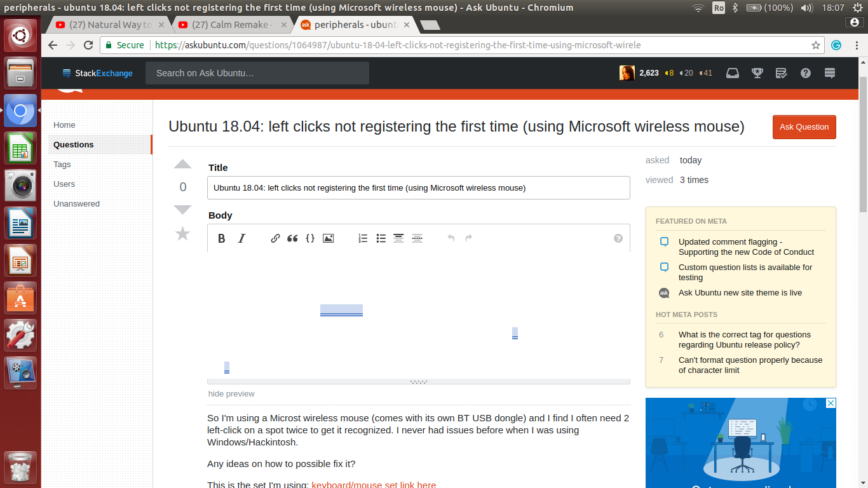Open LibreOffice Calc from launcher
This screenshot has width=868, height=488.
pos(21,148)
